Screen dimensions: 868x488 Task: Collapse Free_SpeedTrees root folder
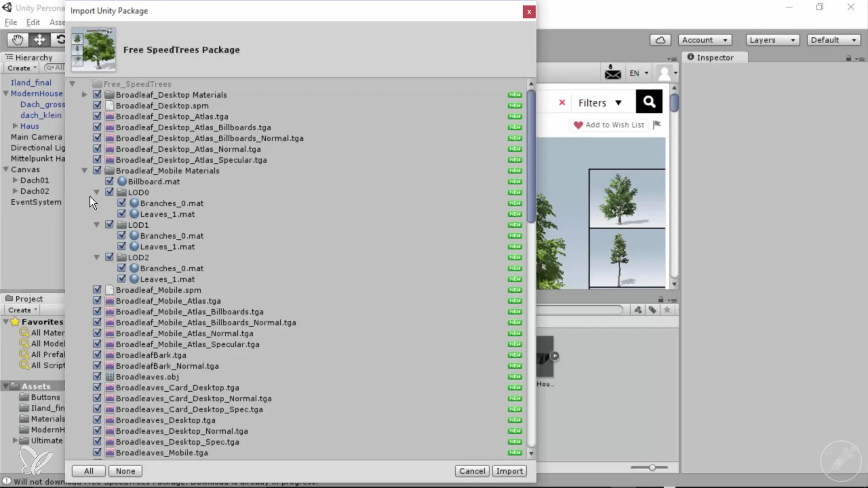tap(72, 84)
